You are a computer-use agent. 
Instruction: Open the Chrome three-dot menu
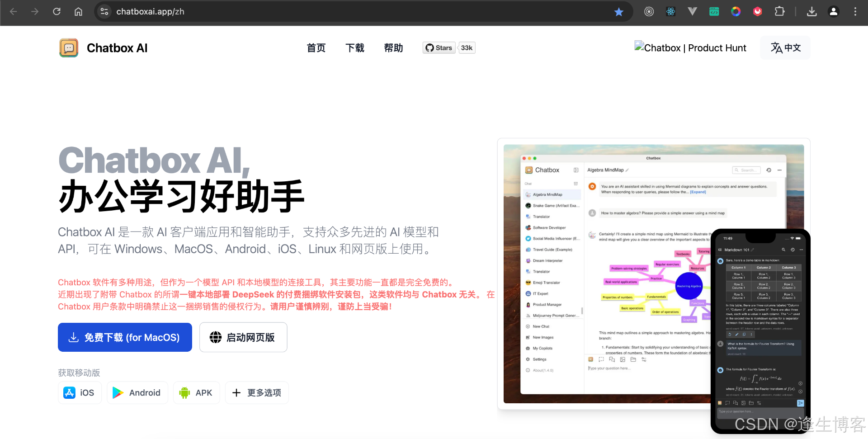855,12
